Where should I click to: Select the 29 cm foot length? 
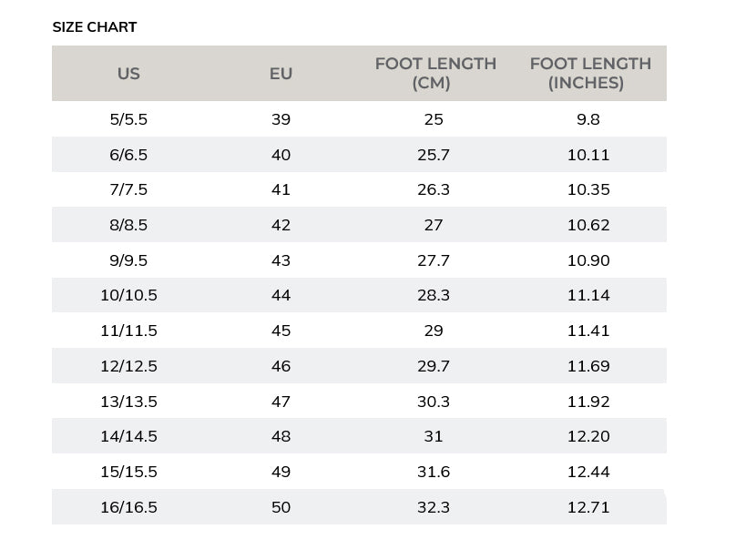(x=434, y=331)
